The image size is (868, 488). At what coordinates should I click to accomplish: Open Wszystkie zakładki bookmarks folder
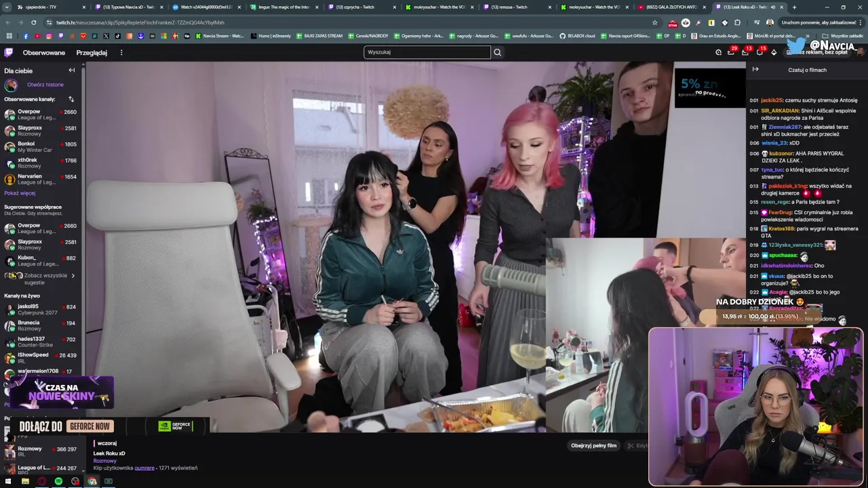pos(843,36)
